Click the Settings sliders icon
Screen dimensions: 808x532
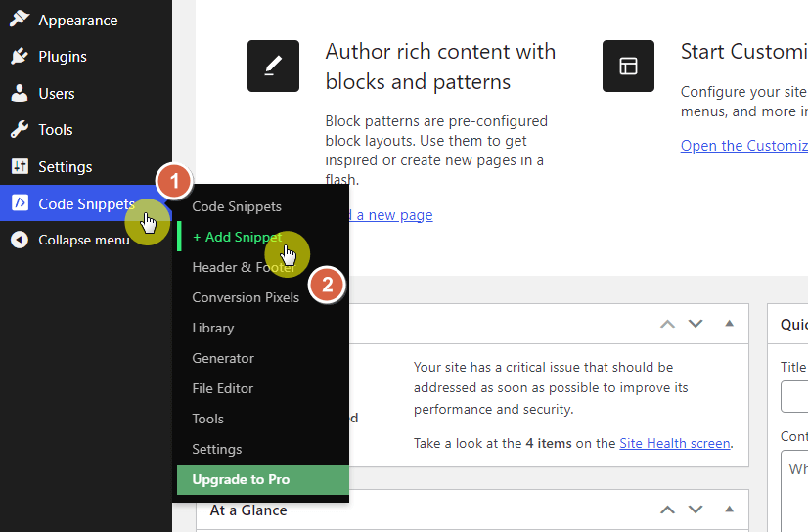pyautogui.click(x=20, y=166)
